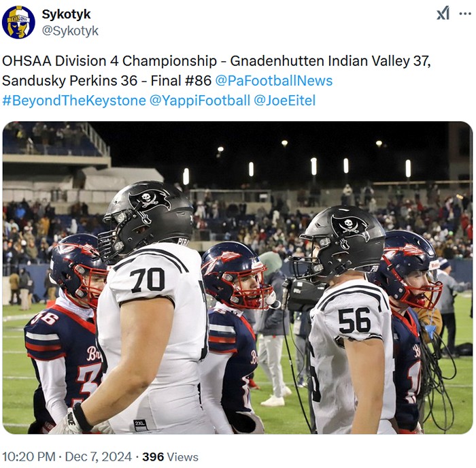Open the three-dot more options menu

[465, 14]
